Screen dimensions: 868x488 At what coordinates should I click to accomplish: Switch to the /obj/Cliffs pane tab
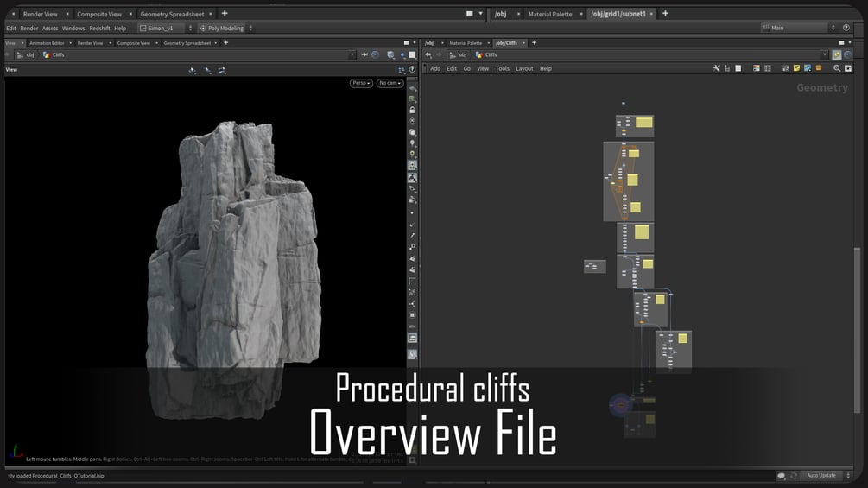[x=506, y=42]
